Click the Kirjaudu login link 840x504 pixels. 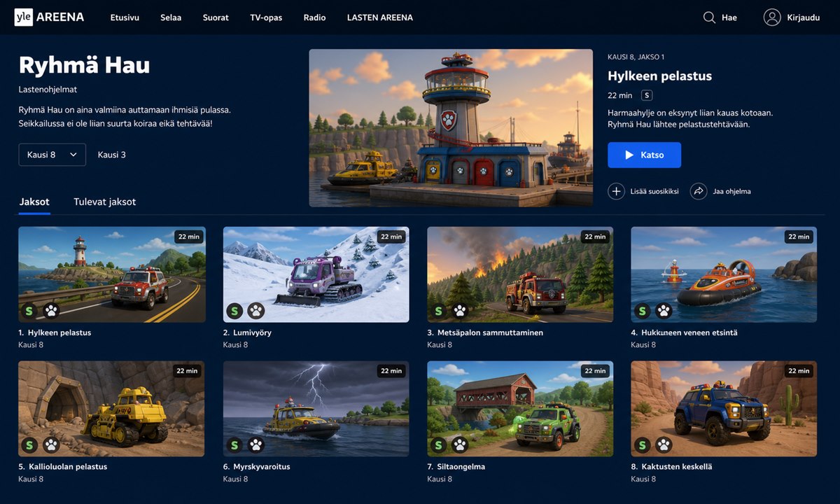point(803,17)
